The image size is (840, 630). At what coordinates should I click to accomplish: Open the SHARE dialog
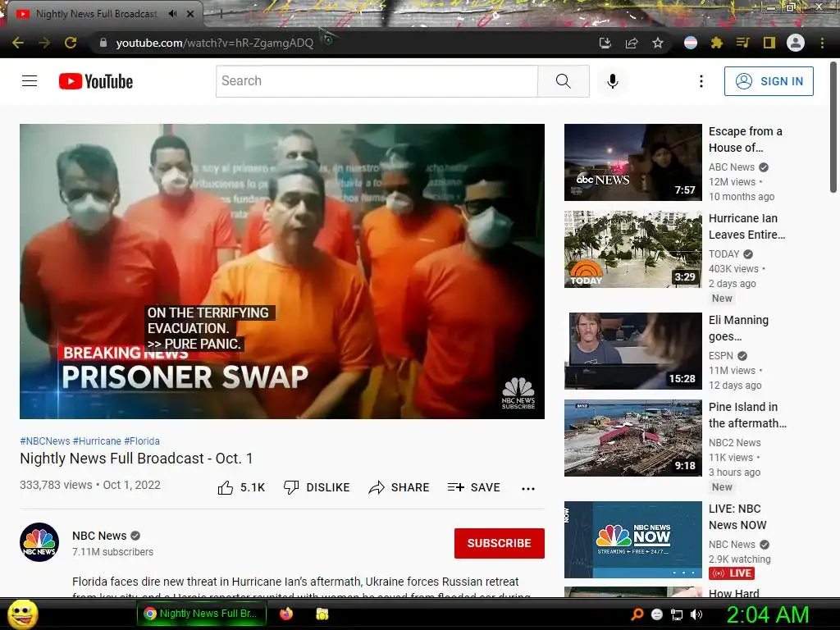pos(399,487)
